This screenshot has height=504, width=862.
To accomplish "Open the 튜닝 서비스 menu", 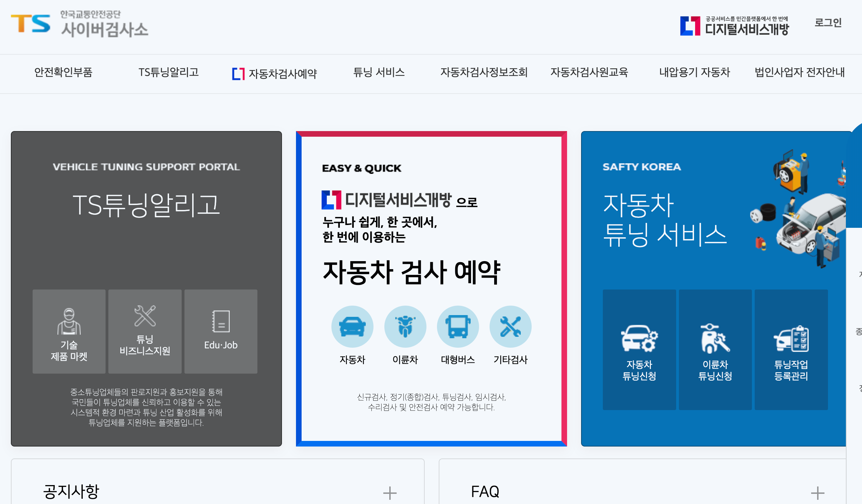I will 379,73.
